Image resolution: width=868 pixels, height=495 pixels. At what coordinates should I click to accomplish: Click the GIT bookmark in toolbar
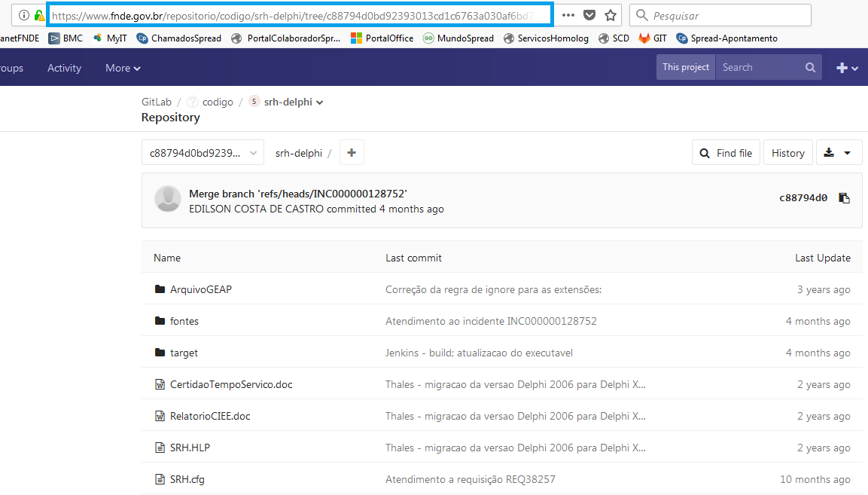pyautogui.click(x=652, y=38)
